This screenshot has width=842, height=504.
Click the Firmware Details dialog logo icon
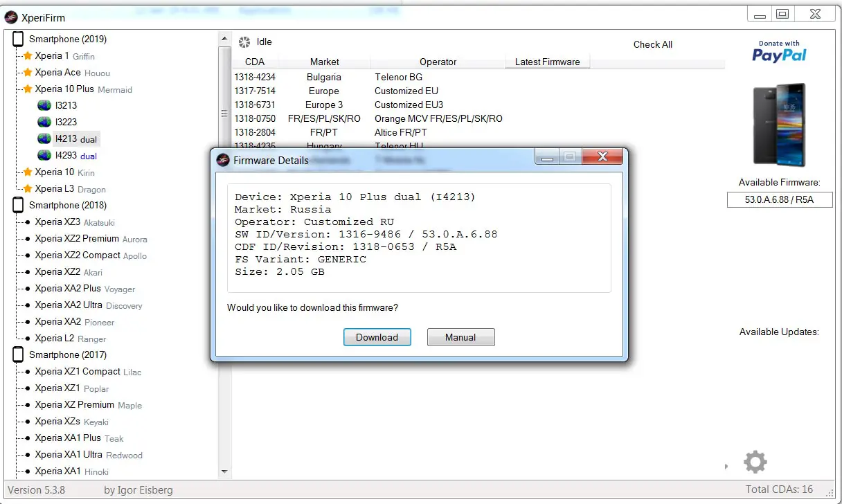click(223, 160)
